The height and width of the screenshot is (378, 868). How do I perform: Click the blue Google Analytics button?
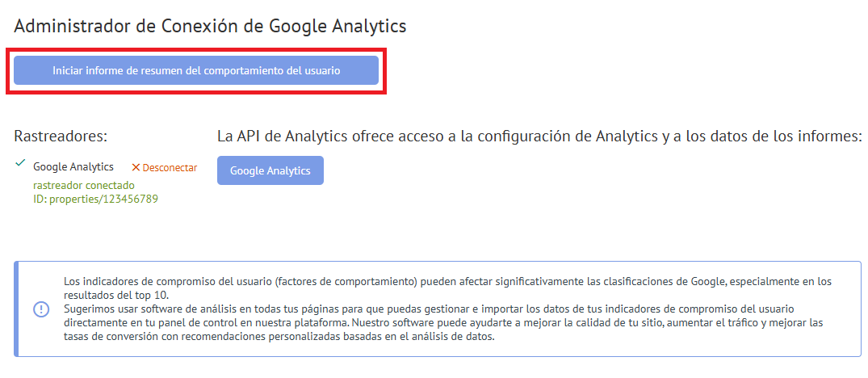click(x=270, y=170)
